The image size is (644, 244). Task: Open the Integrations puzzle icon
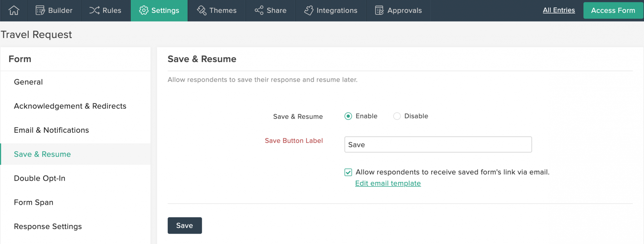point(309,10)
